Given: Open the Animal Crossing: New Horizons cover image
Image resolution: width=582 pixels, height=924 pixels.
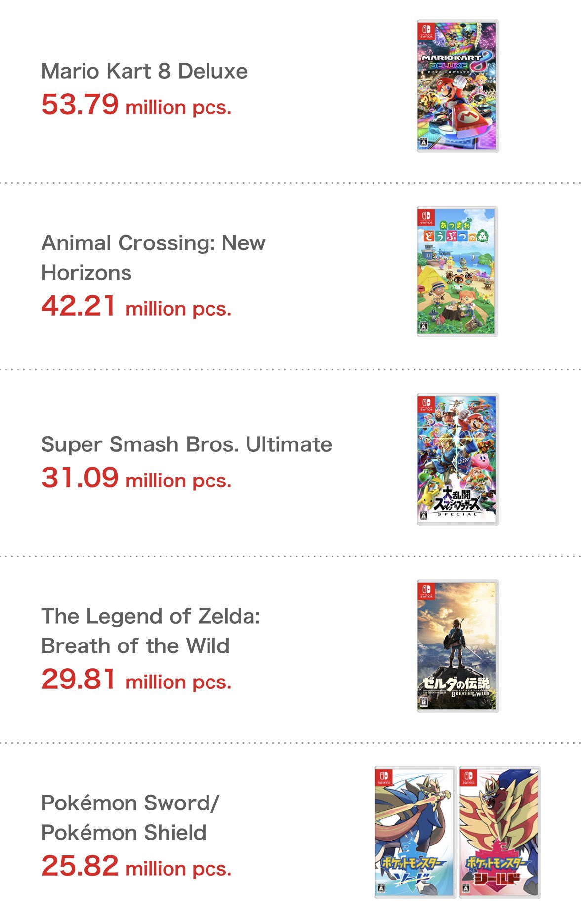Looking at the screenshot, I should point(457,272).
